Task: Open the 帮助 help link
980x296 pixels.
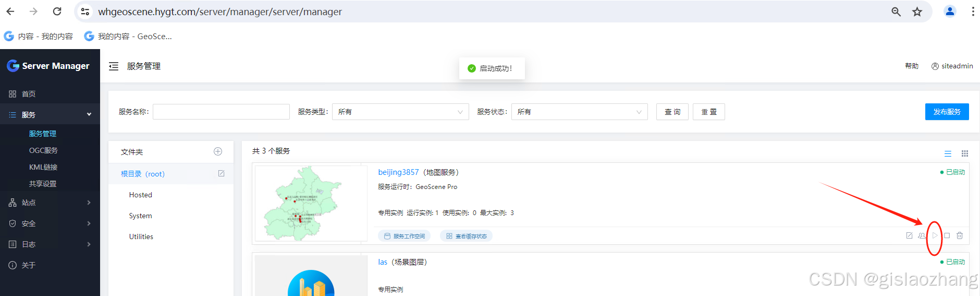Action: point(912,66)
